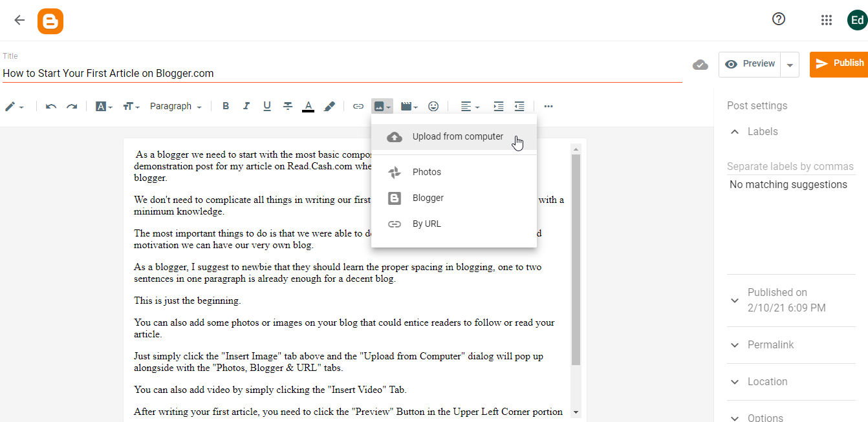
Task: Go back with the left arrow
Action: tap(19, 20)
